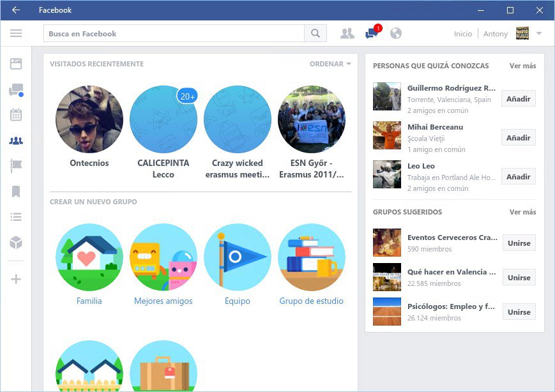Open Guillermo Rodríguez profile photo

coord(387,96)
